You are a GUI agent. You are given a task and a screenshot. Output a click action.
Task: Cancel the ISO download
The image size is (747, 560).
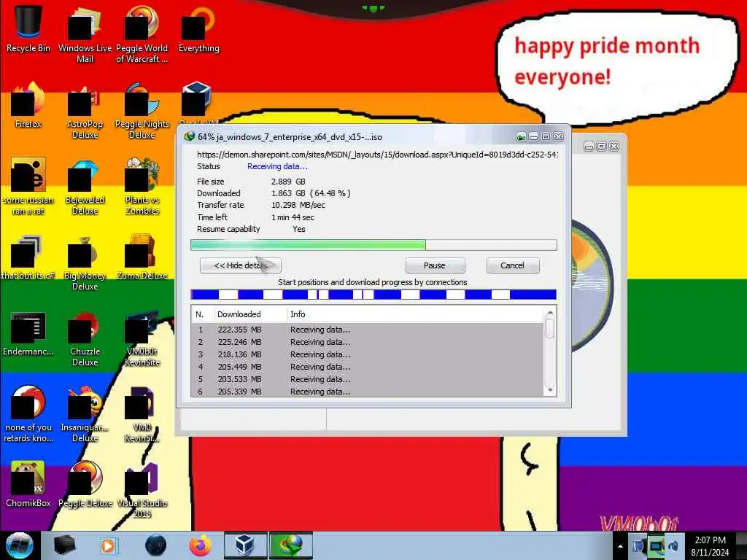(513, 265)
